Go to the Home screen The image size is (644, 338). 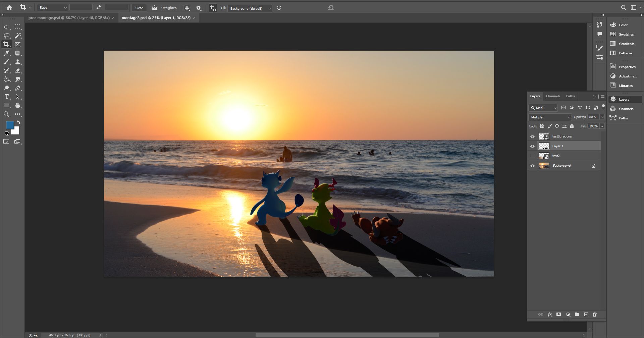[x=9, y=7]
